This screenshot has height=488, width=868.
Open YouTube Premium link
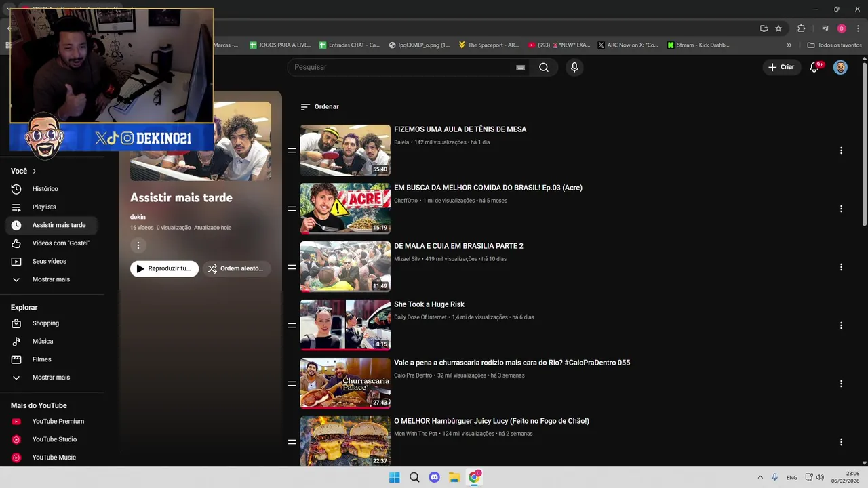click(51, 421)
